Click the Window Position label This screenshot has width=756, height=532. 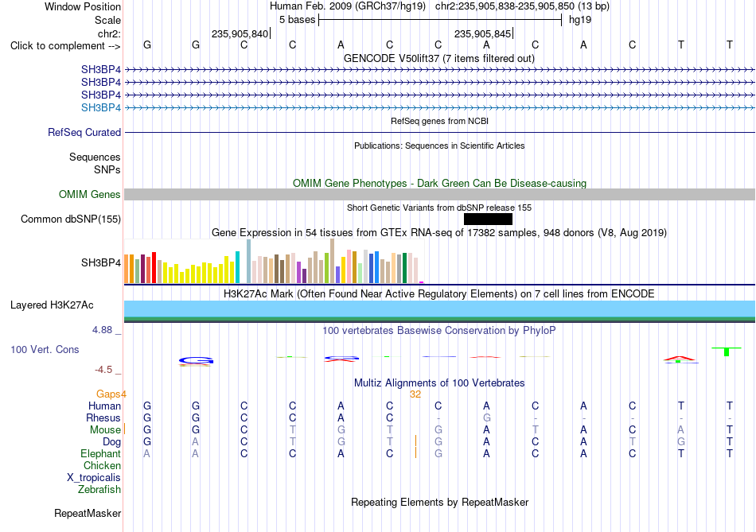coord(83,6)
